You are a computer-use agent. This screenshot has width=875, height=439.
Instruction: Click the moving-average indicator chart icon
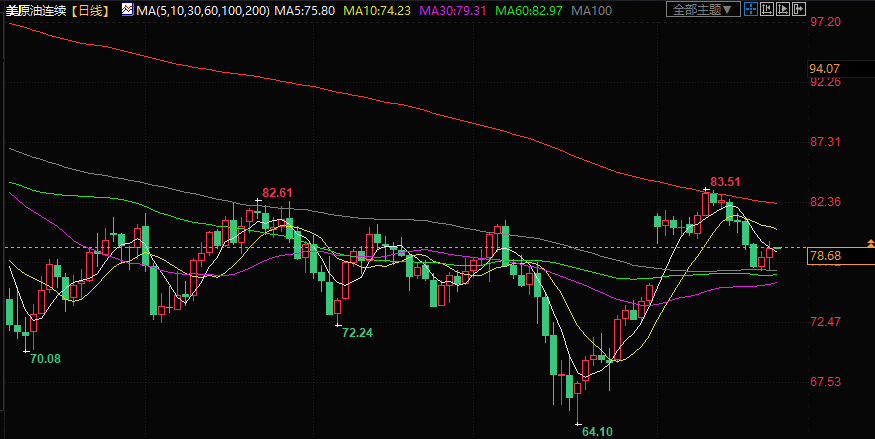[128, 9]
